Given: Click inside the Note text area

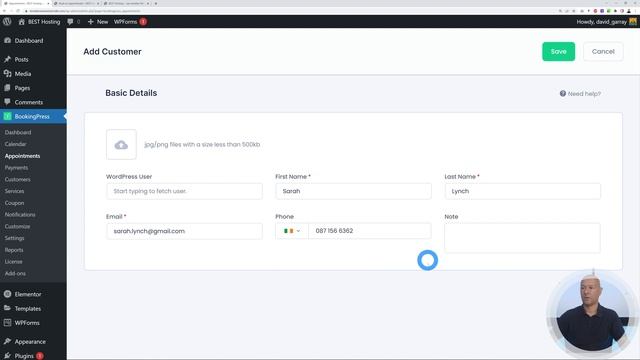Looking at the screenshot, I should (522, 238).
